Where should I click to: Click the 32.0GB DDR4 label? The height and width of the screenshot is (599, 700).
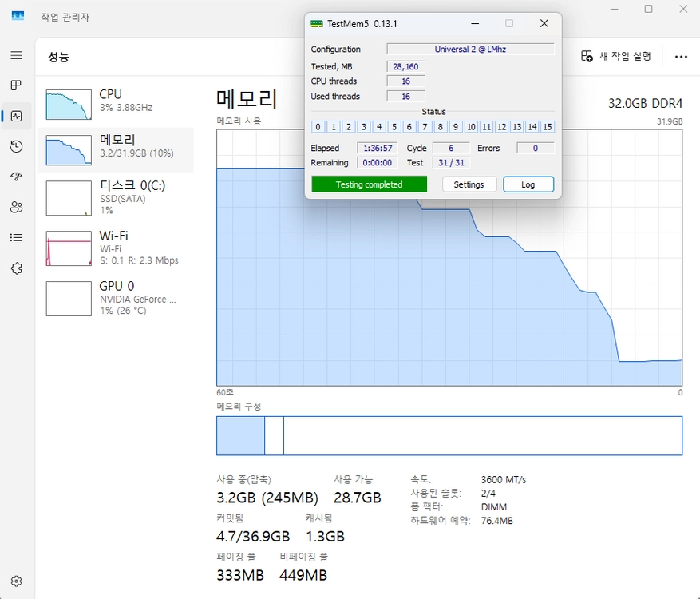[x=646, y=104]
